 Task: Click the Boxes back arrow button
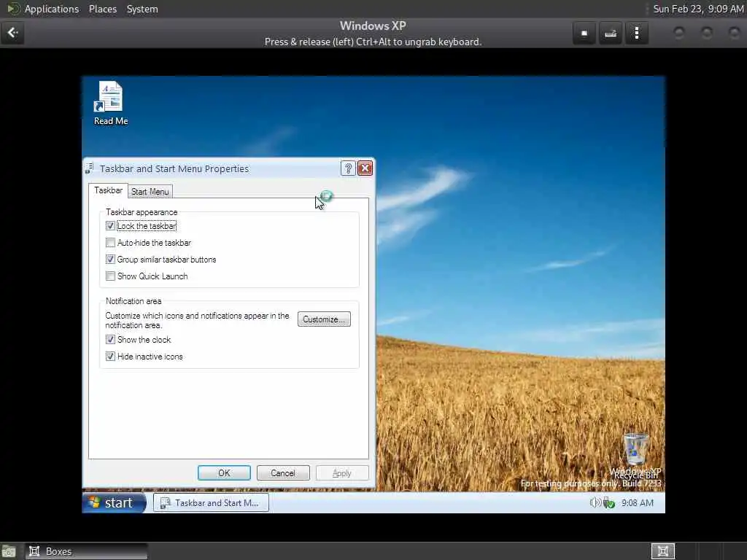coord(12,32)
